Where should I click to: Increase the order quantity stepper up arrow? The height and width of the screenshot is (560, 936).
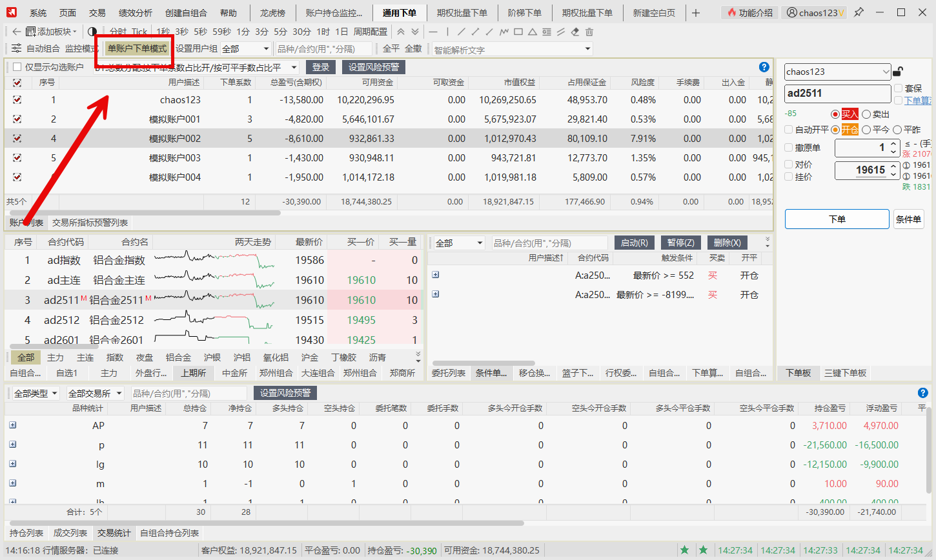tap(893, 145)
